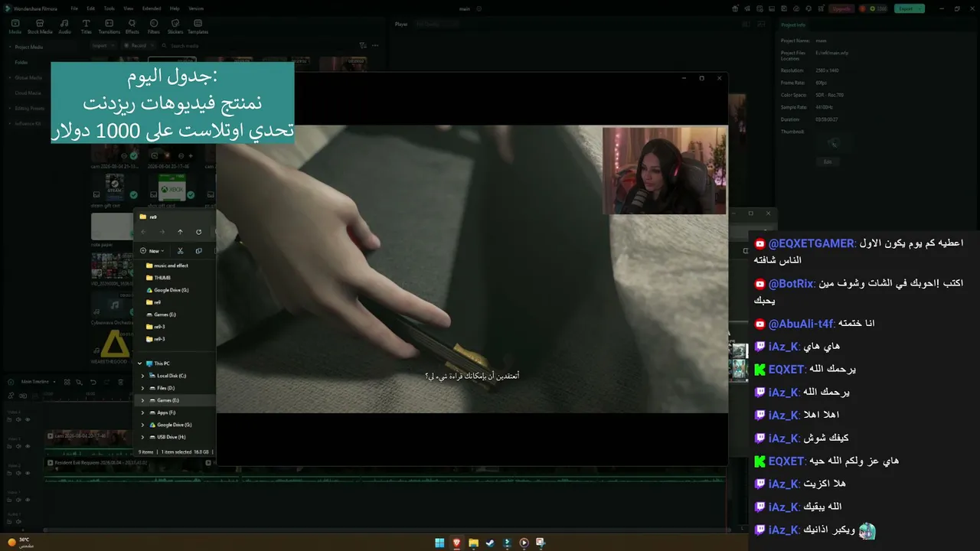Viewport: 980px width, 551px height.
Task: Select the Project Info tab
Action: tap(793, 24)
